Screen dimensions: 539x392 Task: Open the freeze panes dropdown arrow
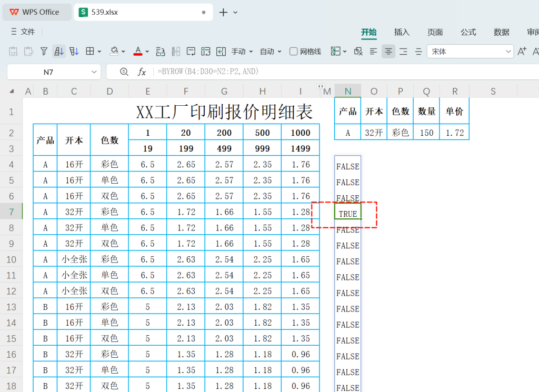click(x=345, y=52)
